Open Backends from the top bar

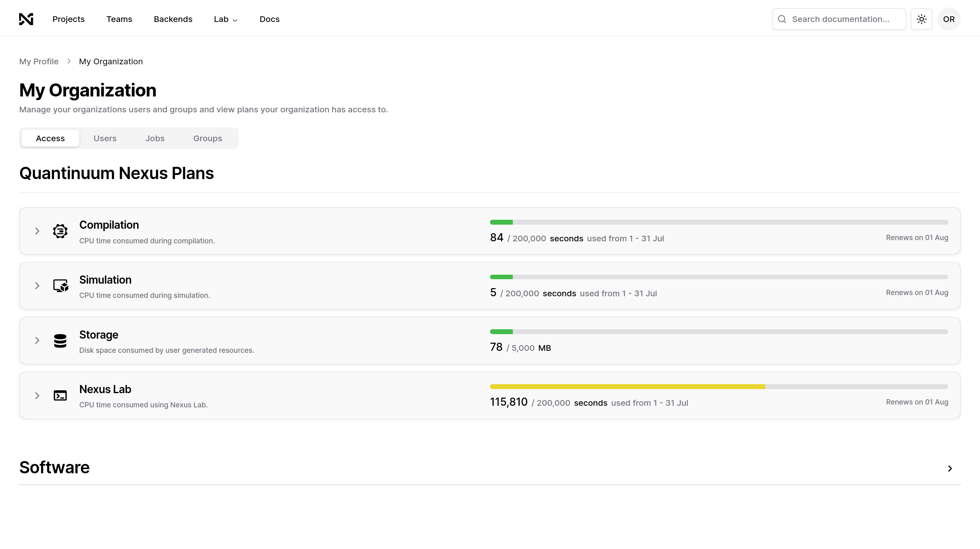pyautogui.click(x=173, y=19)
